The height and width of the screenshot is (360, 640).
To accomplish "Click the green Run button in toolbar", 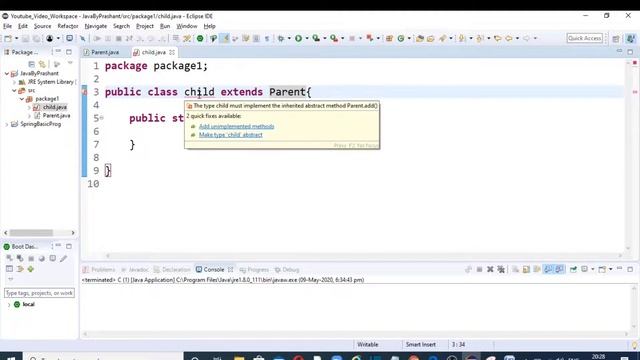I will coord(298,38).
